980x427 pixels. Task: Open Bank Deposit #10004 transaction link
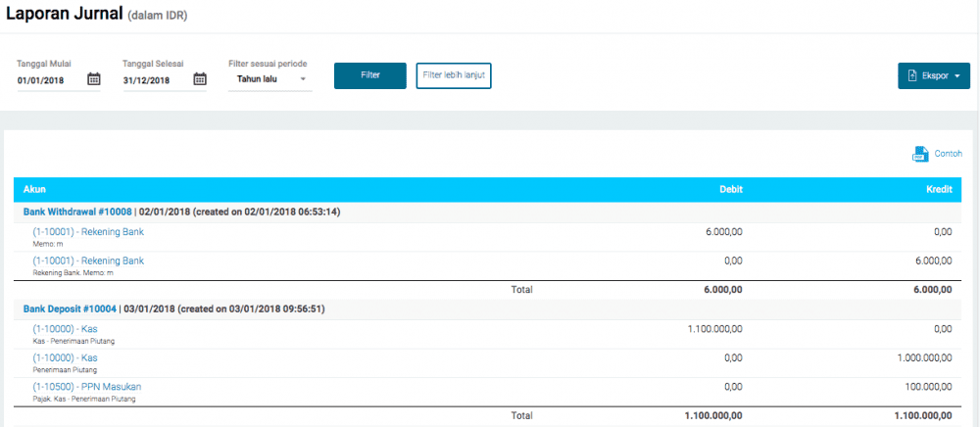(x=70, y=308)
